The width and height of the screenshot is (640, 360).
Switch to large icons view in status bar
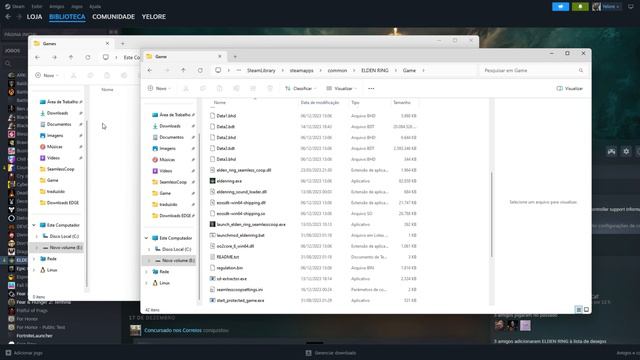[x=586, y=310]
